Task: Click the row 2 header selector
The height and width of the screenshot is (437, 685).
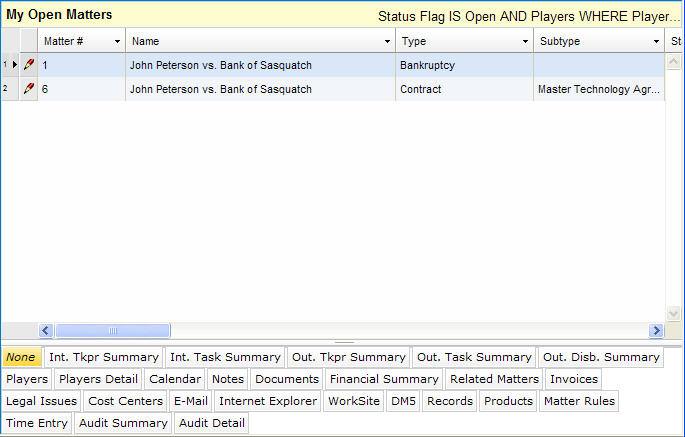Action: pyautogui.click(x=10, y=89)
